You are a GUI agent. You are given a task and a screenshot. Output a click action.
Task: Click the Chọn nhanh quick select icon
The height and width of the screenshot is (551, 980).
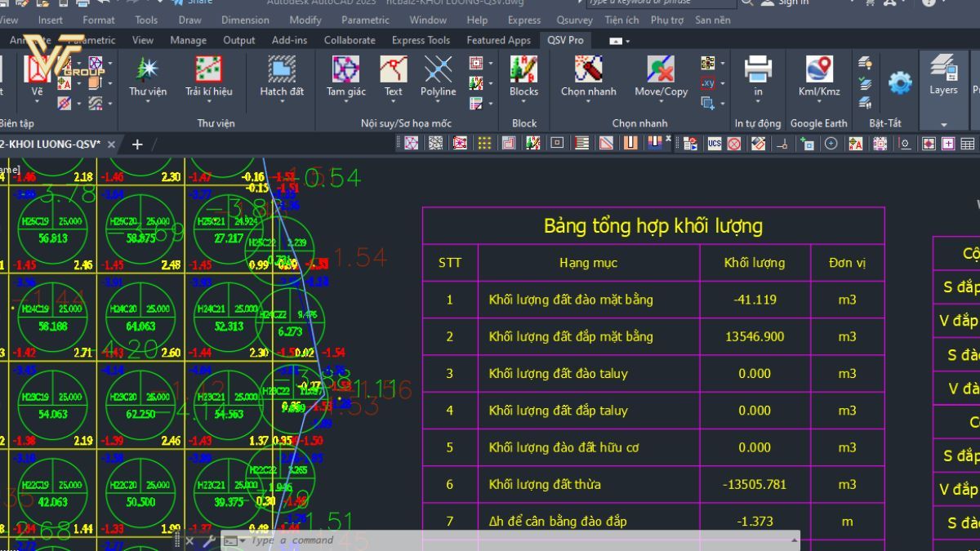click(x=588, y=71)
